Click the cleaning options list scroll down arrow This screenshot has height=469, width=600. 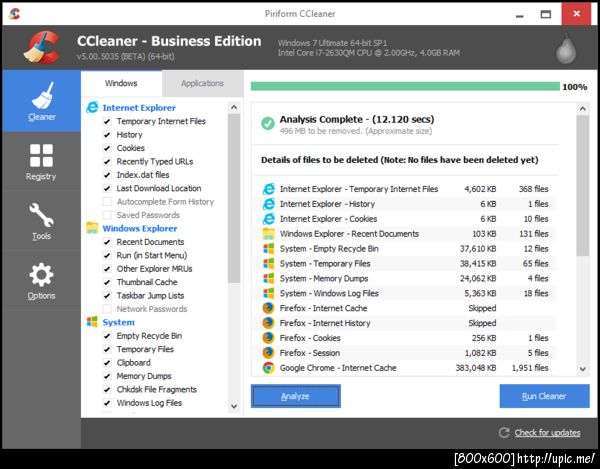pyautogui.click(x=234, y=406)
